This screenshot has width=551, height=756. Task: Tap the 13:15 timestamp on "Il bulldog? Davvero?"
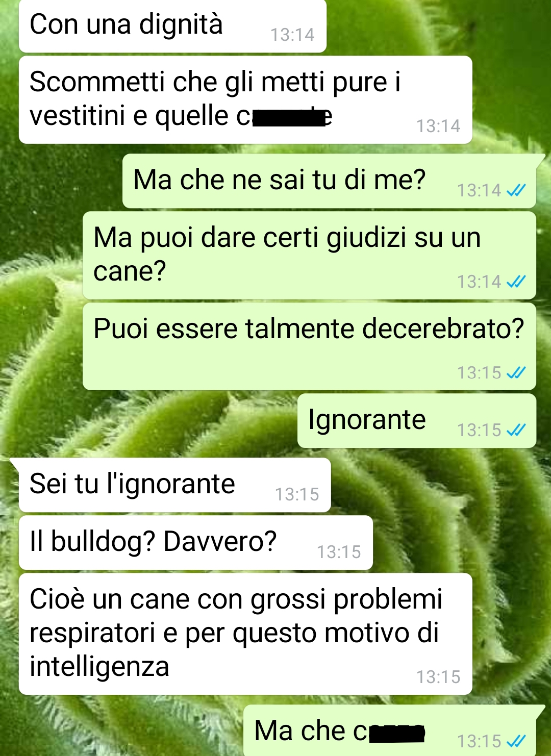click(339, 552)
